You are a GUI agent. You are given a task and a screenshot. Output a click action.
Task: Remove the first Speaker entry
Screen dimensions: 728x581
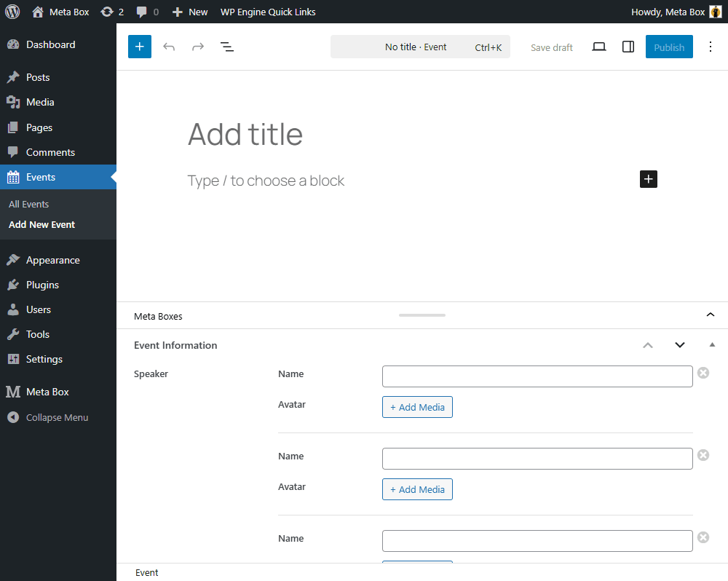(703, 373)
